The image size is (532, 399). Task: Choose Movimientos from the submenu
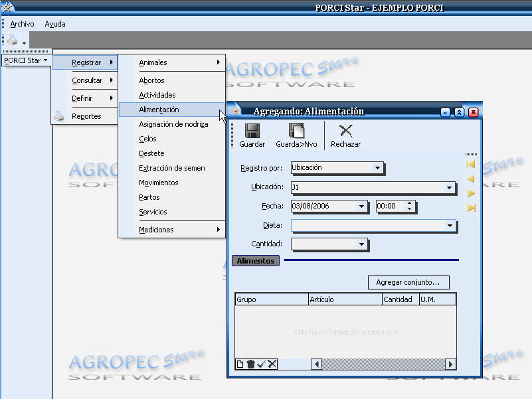(172, 183)
